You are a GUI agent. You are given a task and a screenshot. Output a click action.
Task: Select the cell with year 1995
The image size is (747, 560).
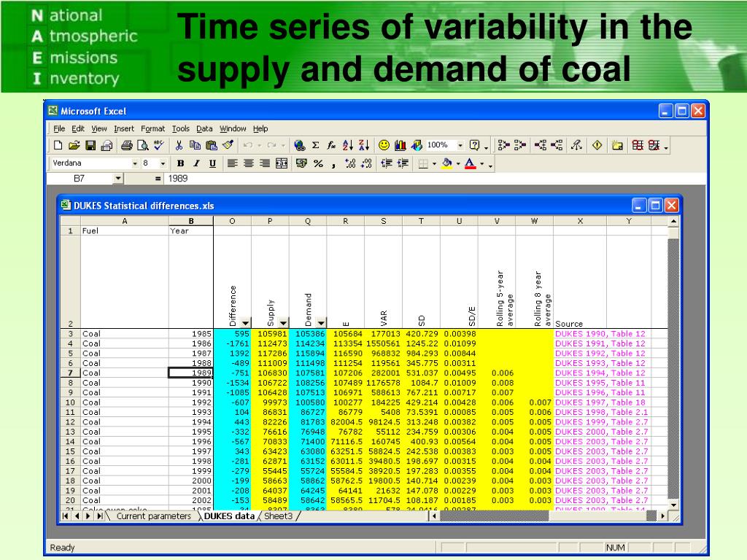[191, 432]
